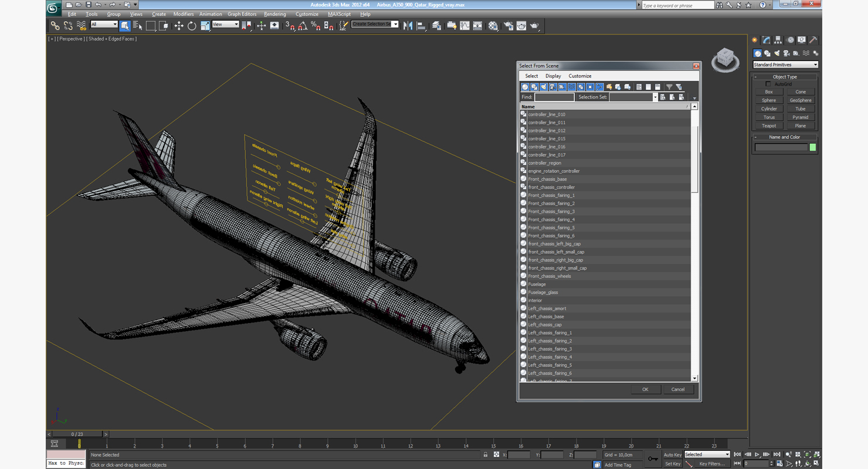Open Create Selection Set dropdown
The image size is (868, 469).
(375, 24)
